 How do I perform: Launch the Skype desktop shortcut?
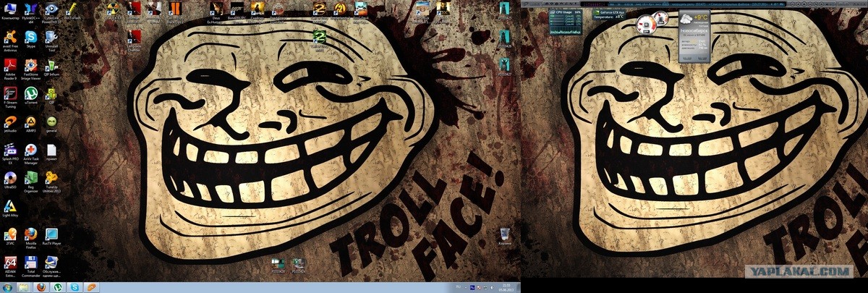31,39
